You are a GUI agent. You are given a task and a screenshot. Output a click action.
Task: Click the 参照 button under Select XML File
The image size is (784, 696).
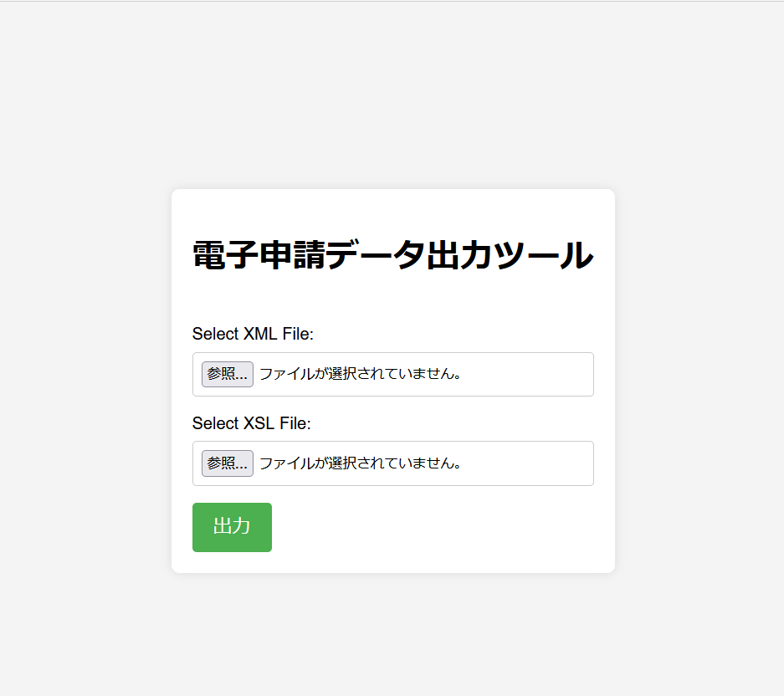228,375
